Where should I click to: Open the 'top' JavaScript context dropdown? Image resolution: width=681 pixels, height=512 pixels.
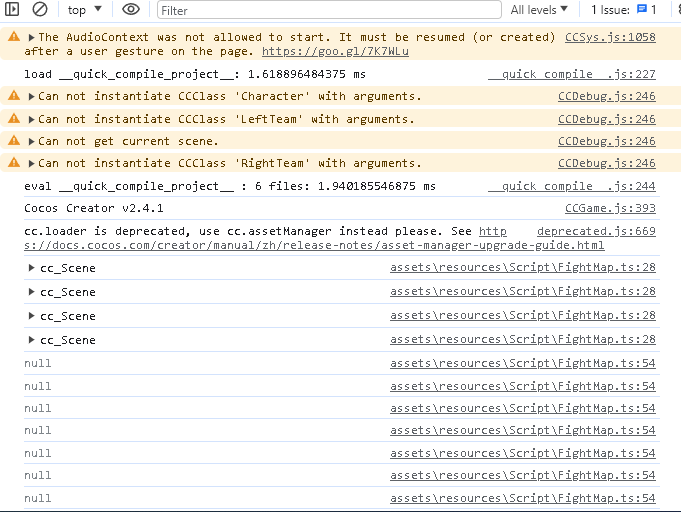click(85, 10)
